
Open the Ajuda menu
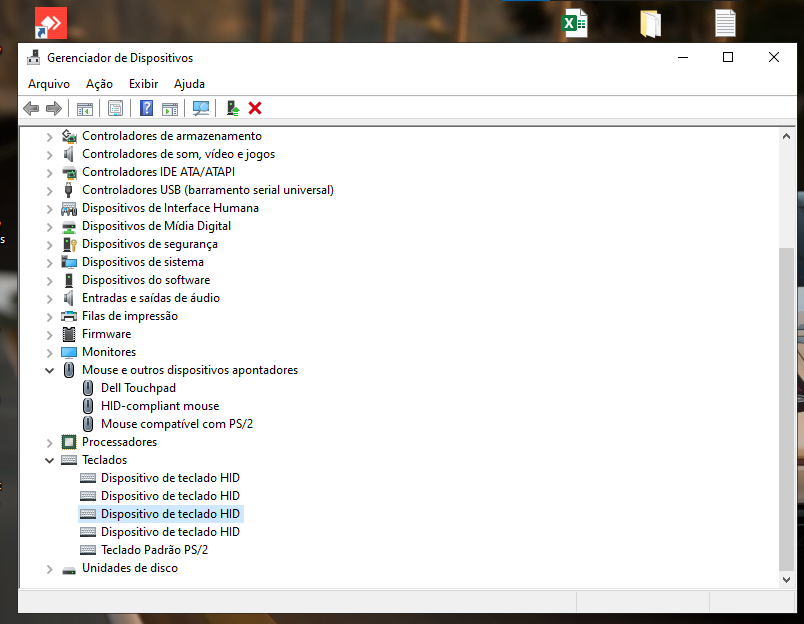189,84
